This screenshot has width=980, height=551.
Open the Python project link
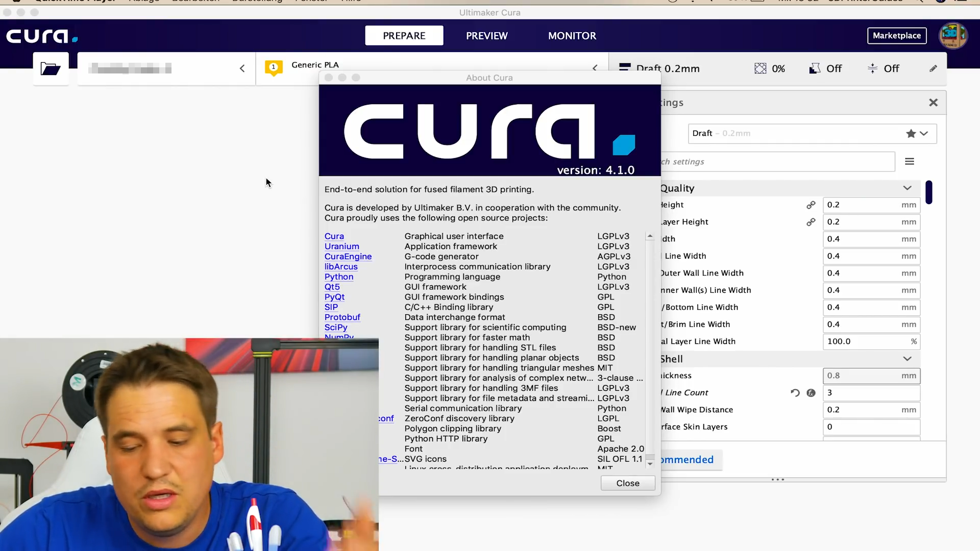[x=339, y=277]
